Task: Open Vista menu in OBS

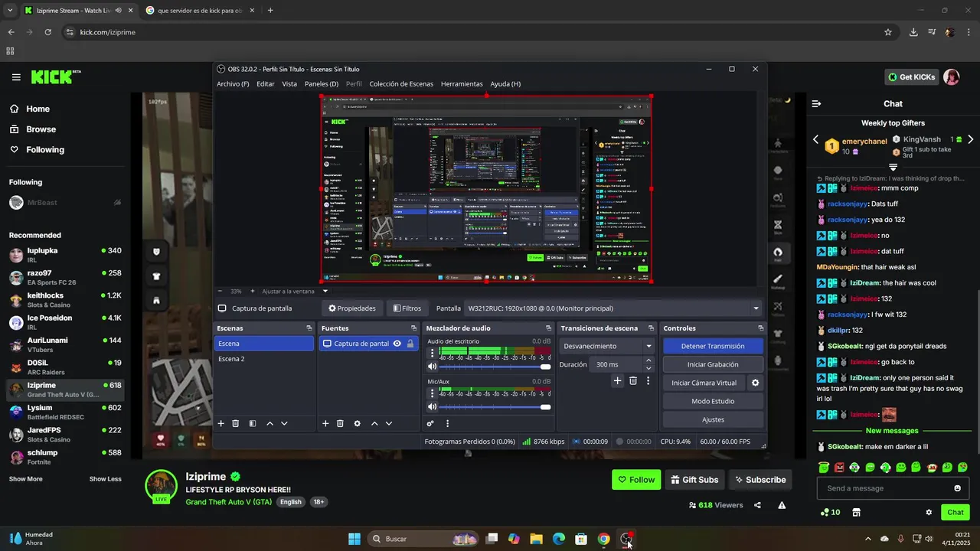Action: (x=289, y=84)
